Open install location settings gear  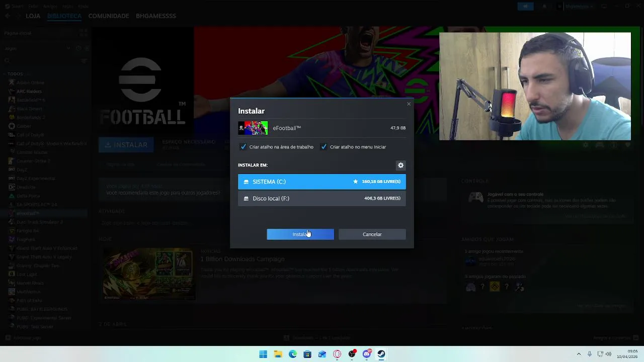pyautogui.click(x=401, y=165)
